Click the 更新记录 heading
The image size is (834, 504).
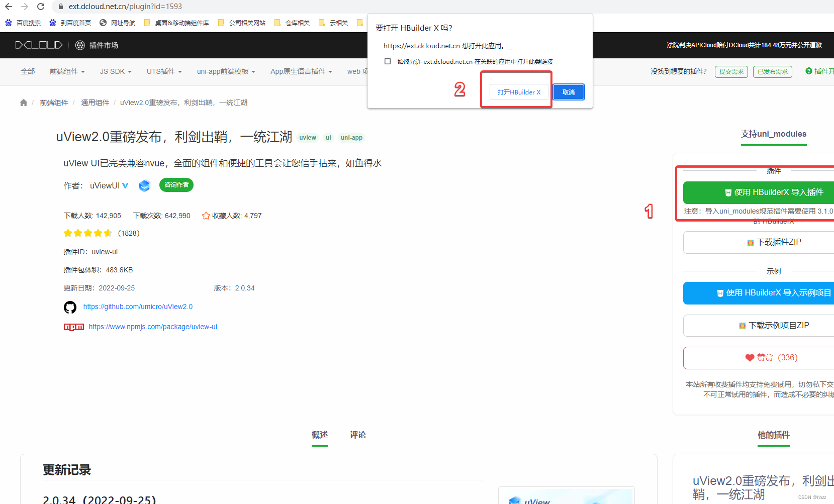click(x=67, y=470)
